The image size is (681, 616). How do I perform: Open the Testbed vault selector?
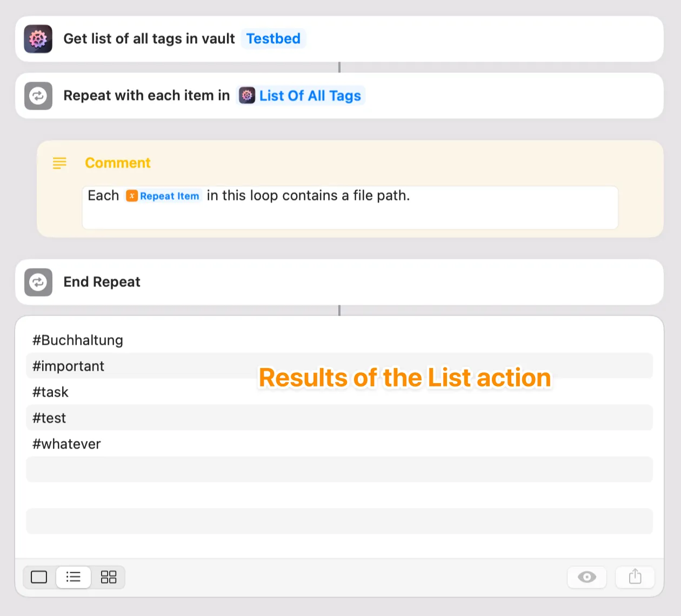pos(273,38)
